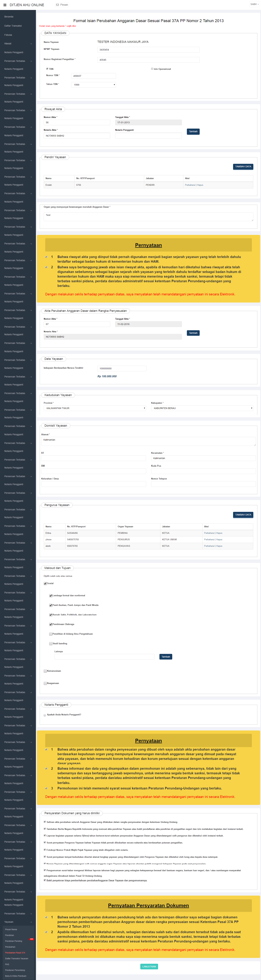This screenshot has height=980, width=261.
Task: Open the Provinsi dropdown
Action: click(95, 408)
